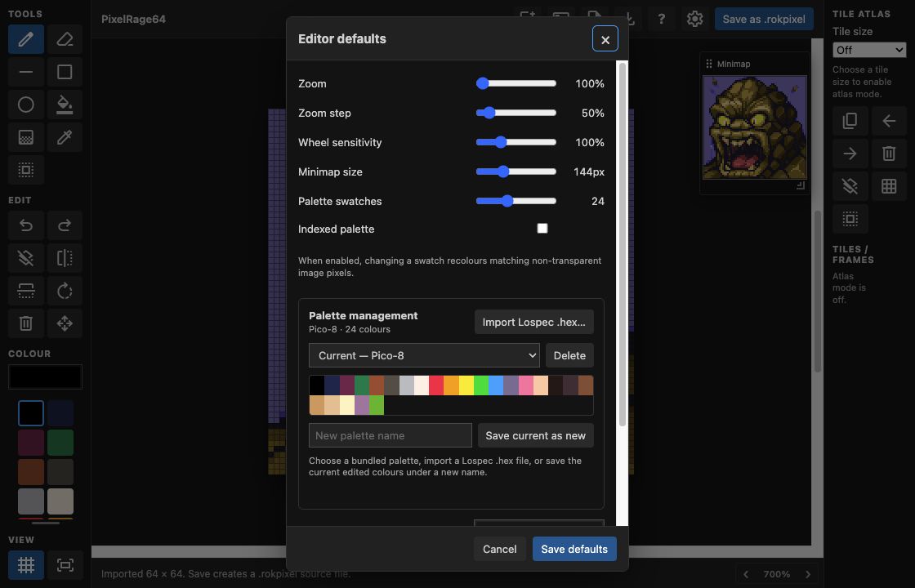Pick the pink swatch in palette preview
Viewport: 915px width, 588px height.
tap(526, 385)
